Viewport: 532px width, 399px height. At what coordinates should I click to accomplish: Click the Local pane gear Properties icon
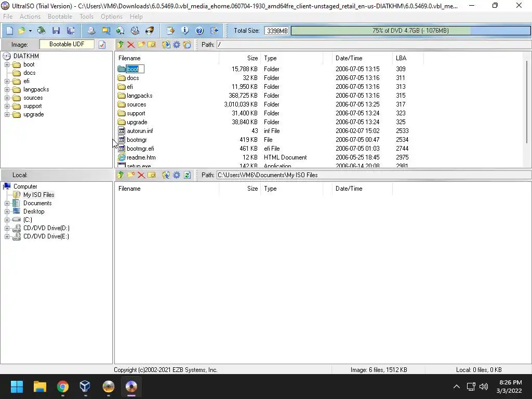pyautogui.click(x=177, y=175)
